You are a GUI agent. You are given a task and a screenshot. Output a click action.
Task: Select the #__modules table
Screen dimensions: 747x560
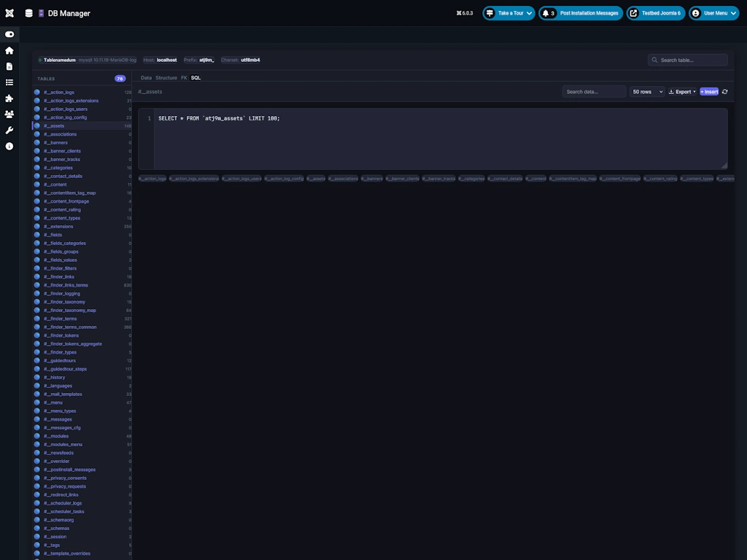pos(82,436)
